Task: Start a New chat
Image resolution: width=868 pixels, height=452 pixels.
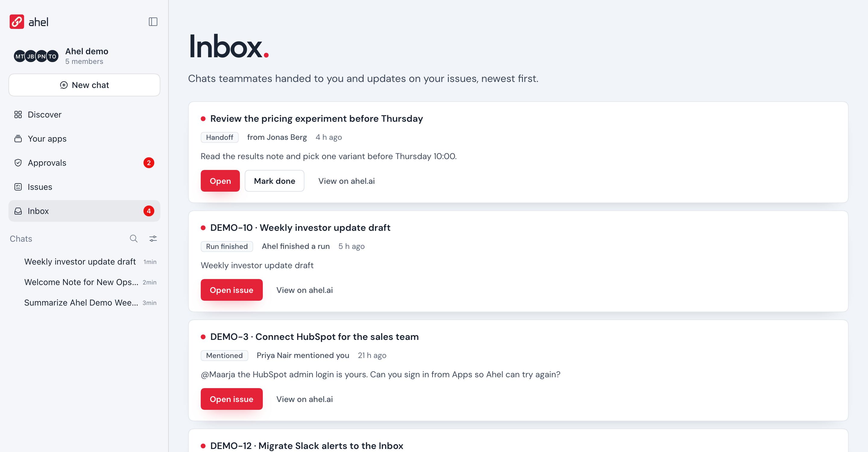Action: [x=84, y=85]
